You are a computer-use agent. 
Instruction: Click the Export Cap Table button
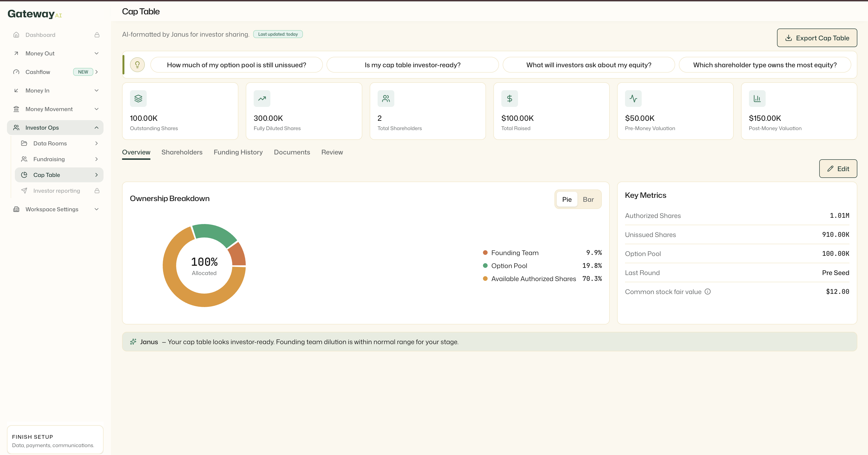coord(817,38)
